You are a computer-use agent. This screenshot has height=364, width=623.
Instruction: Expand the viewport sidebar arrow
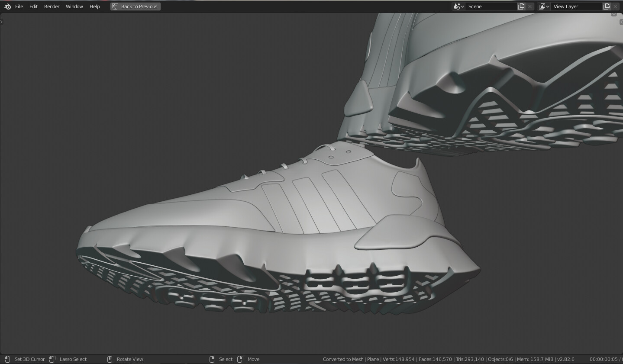[x=621, y=22]
